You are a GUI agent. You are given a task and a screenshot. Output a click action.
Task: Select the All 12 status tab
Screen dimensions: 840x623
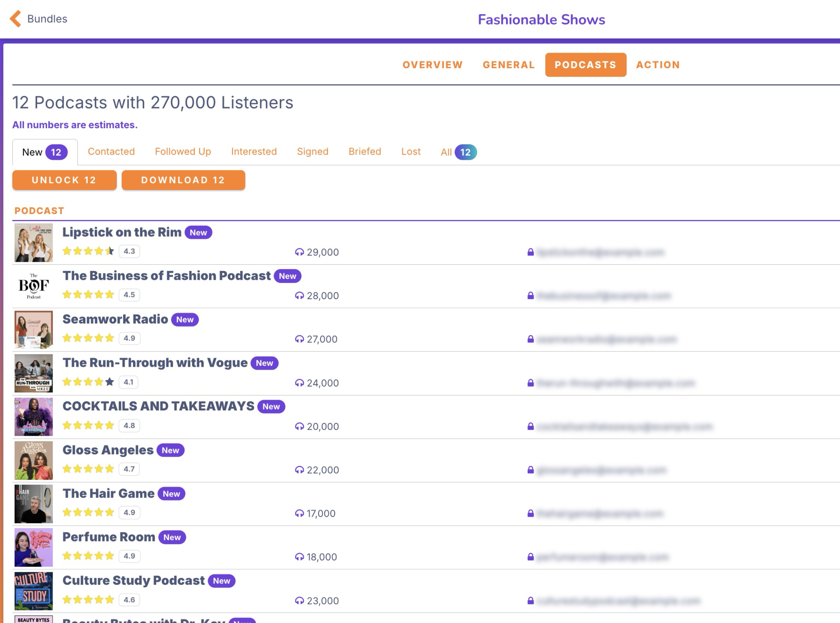(458, 152)
